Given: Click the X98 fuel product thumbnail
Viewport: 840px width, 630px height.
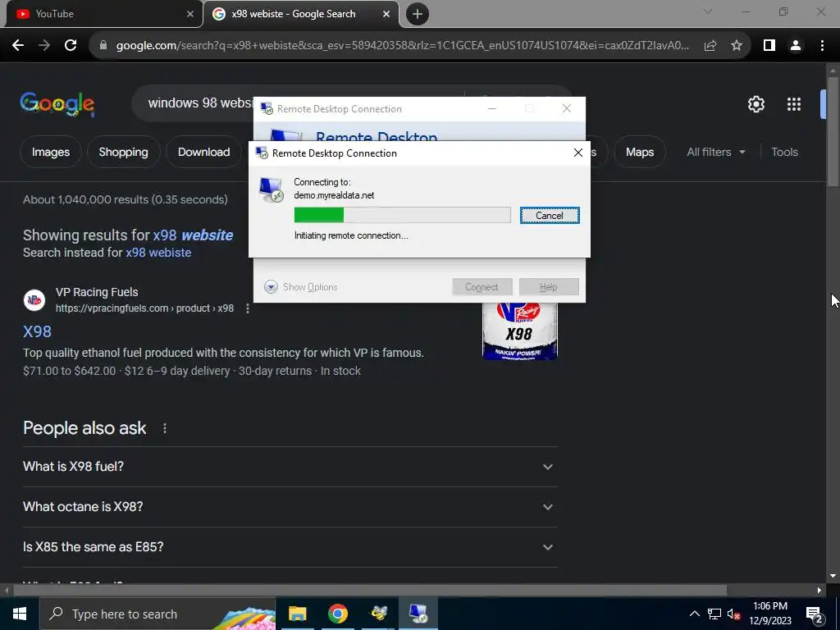Looking at the screenshot, I should (x=519, y=331).
